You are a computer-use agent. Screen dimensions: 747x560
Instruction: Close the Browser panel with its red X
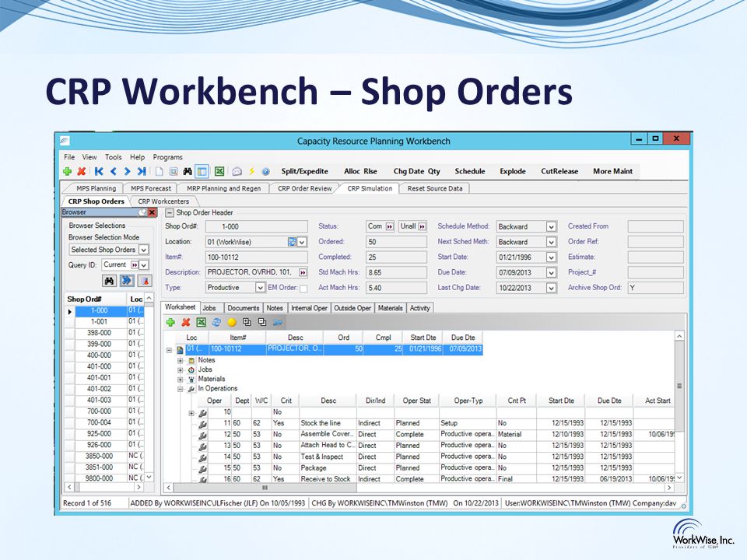point(152,212)
